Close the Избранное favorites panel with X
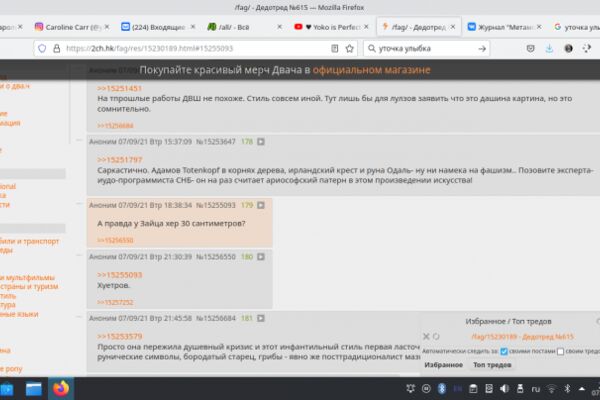The width and height of the screenshot is (600, 400). [426, 336]
